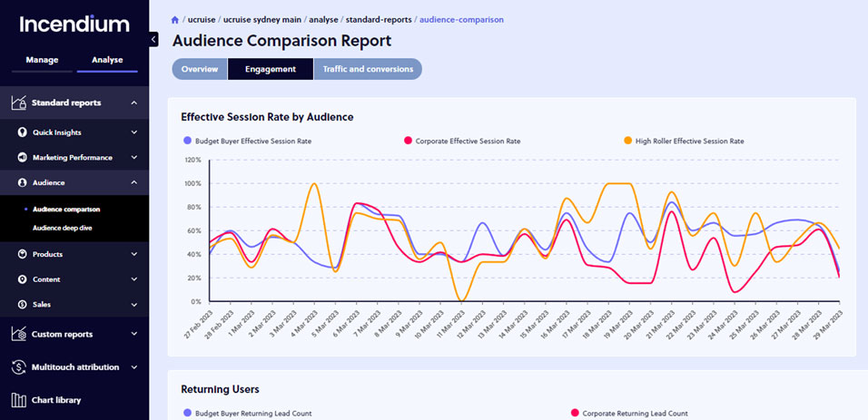Open the Chart library icon
This screenshot has height=420, width=868.
17,400
